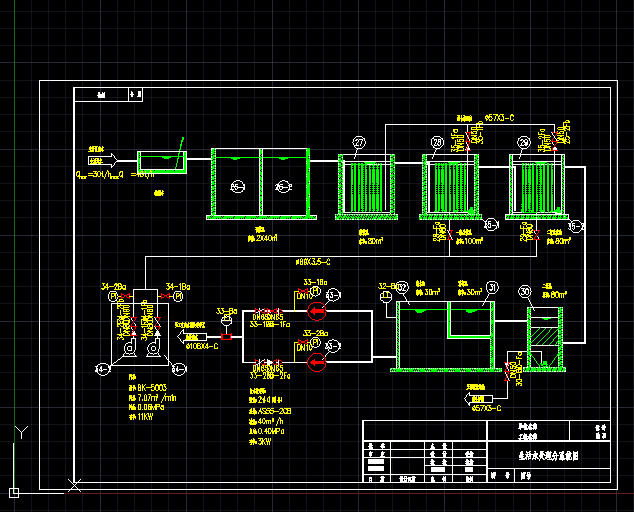Click the upper DN10 pipe label
Screen dimensions: 634x512
(304, 296)
